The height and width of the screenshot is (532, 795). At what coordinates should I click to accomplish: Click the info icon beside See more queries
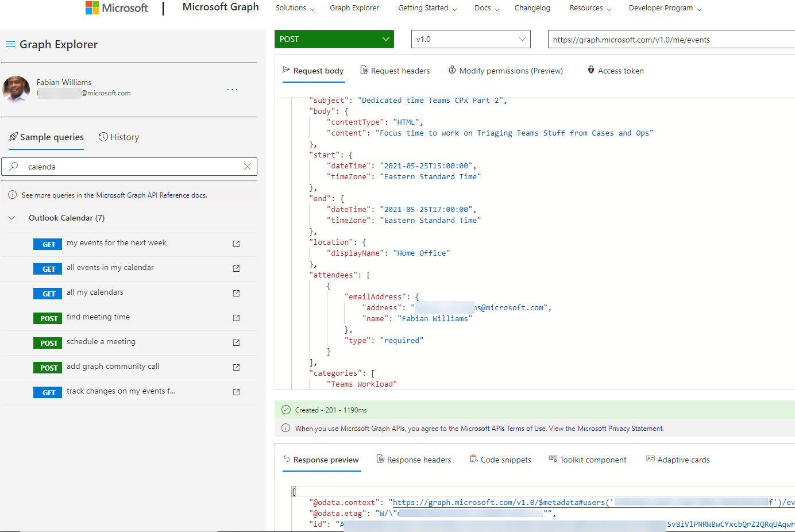12,195
